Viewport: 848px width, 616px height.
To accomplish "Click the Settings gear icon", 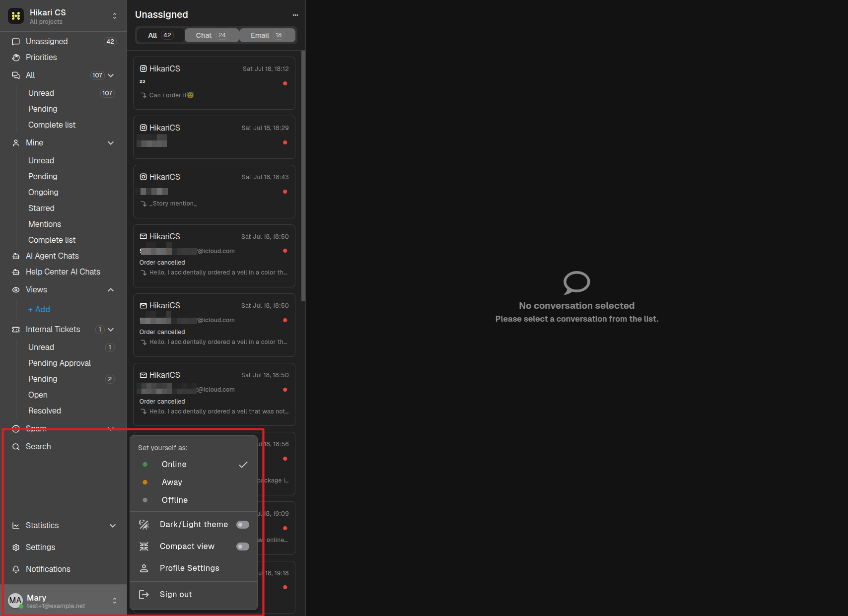I will 16,548.
